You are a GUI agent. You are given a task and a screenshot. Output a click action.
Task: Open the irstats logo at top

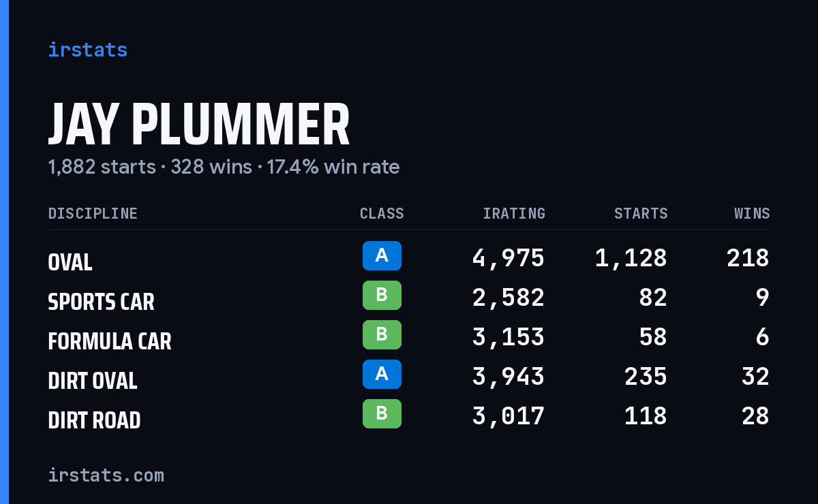pos(88,50)
